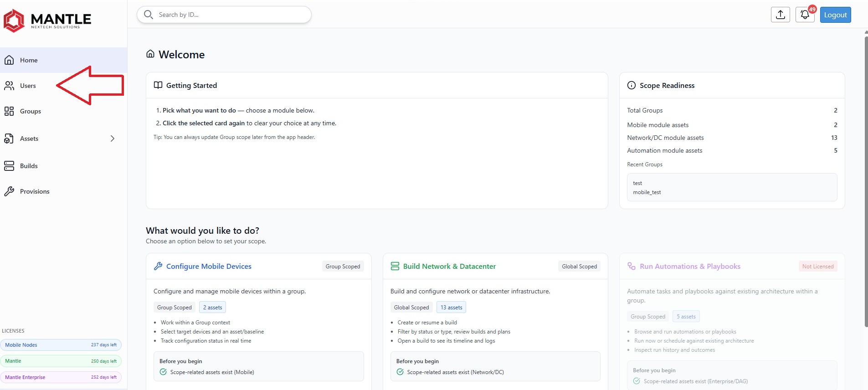Click the info icon beside Scope Readiness
Image resolution: width=868 pixels, height=390 pixels.
click(632, 85)
